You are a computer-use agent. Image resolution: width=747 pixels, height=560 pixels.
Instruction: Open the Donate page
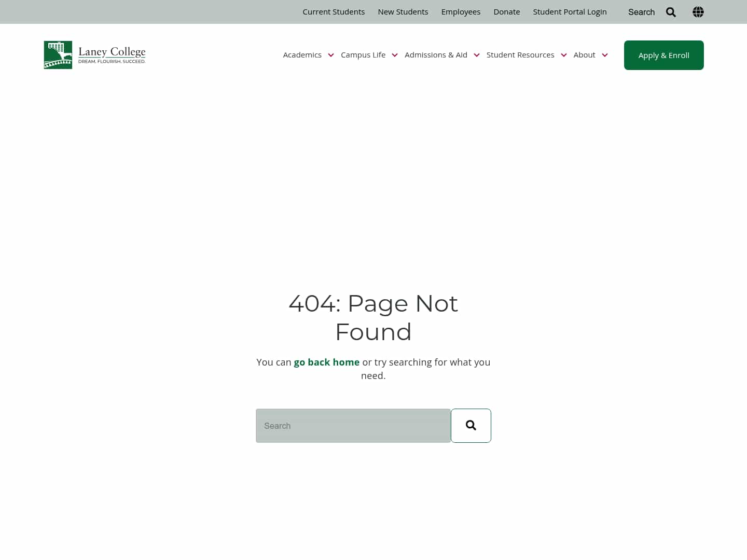tap(506, 11)
